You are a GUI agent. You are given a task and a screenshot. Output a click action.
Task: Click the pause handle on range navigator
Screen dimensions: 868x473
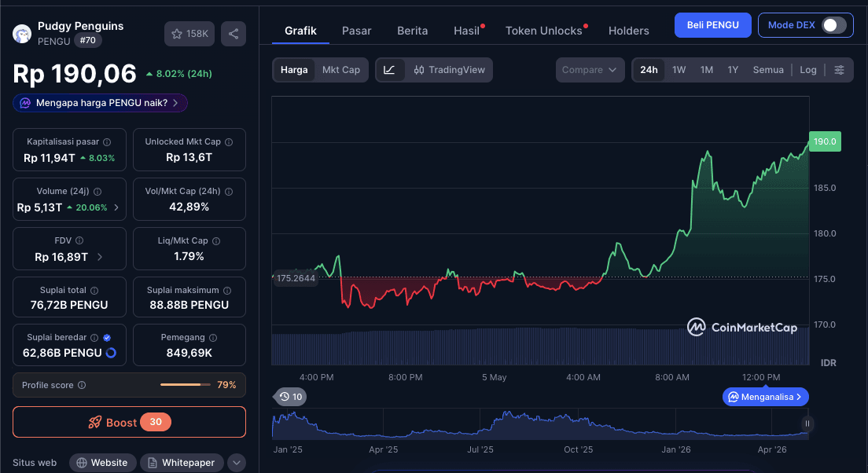pyautogui.click(x=807, y=423)
